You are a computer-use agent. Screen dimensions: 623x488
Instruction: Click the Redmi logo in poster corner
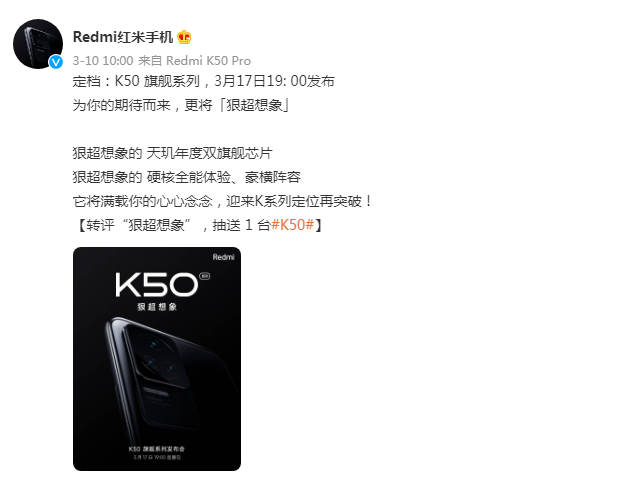point(223,257)
